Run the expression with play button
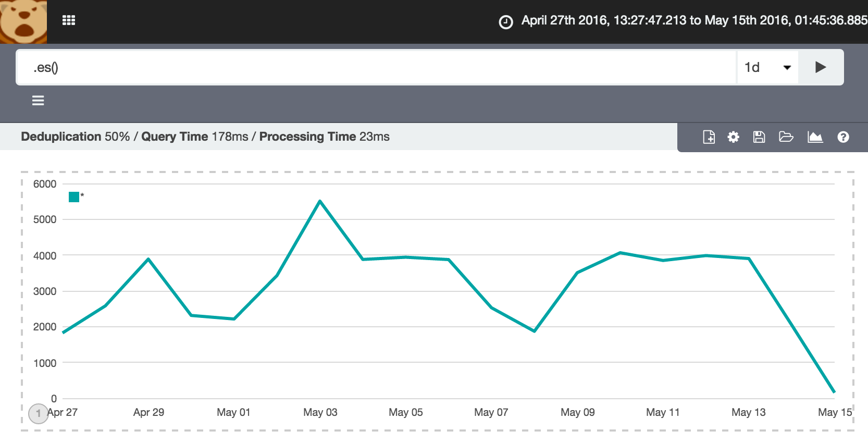Viewport: 868px width, 443px height. [x=821, y=67]
